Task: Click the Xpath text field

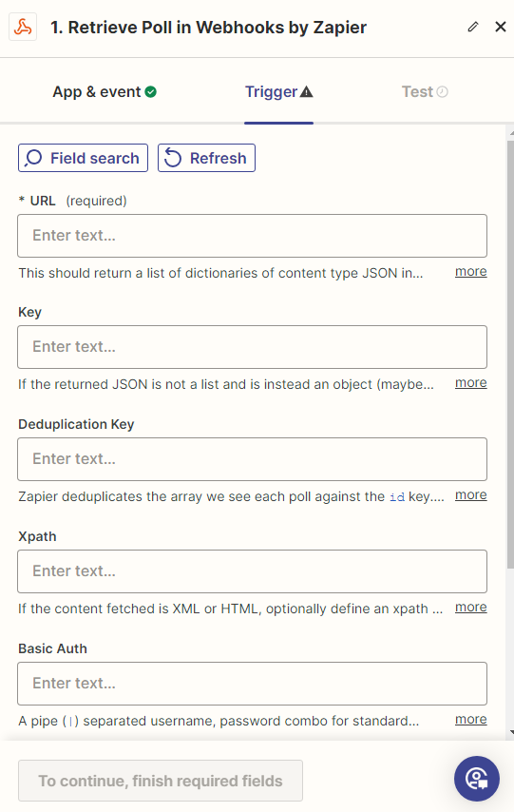Action: (252, 571)
